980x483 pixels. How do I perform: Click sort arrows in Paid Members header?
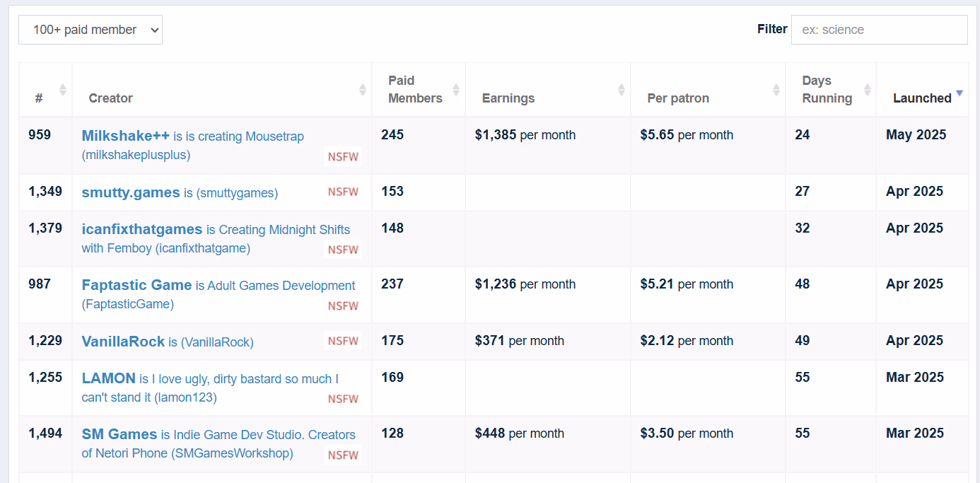(x=456, y=90)
